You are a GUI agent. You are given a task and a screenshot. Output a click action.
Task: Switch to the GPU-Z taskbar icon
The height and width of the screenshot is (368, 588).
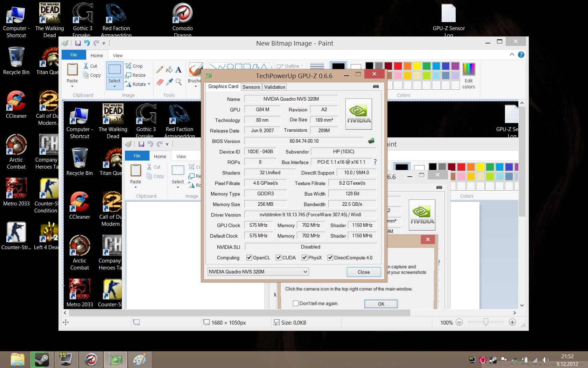tap(115, 360)
